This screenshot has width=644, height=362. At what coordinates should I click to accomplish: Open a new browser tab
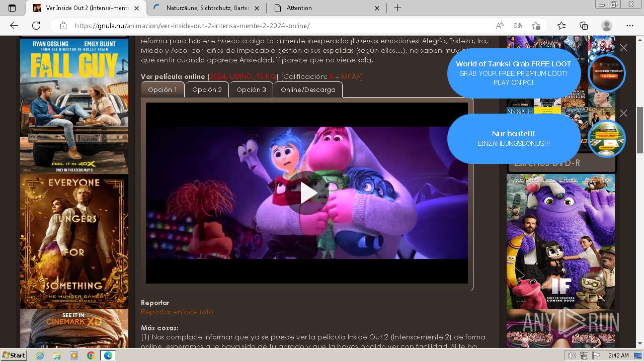(397, 8)
